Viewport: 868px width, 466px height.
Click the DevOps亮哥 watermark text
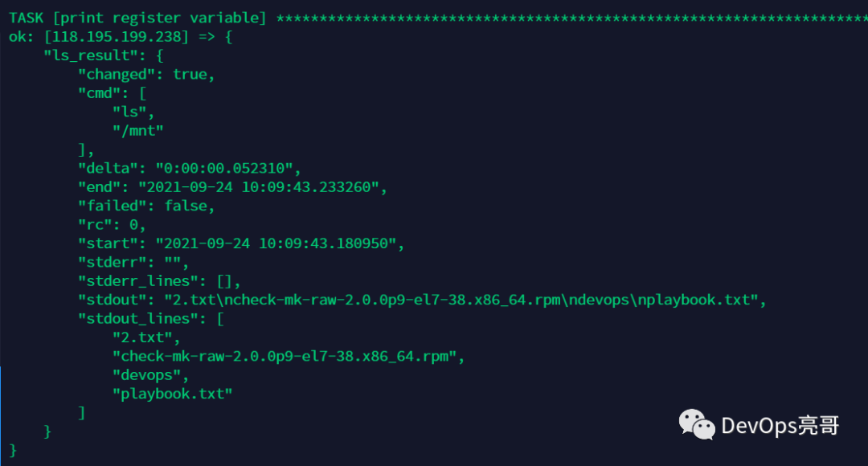click(780, 425)
